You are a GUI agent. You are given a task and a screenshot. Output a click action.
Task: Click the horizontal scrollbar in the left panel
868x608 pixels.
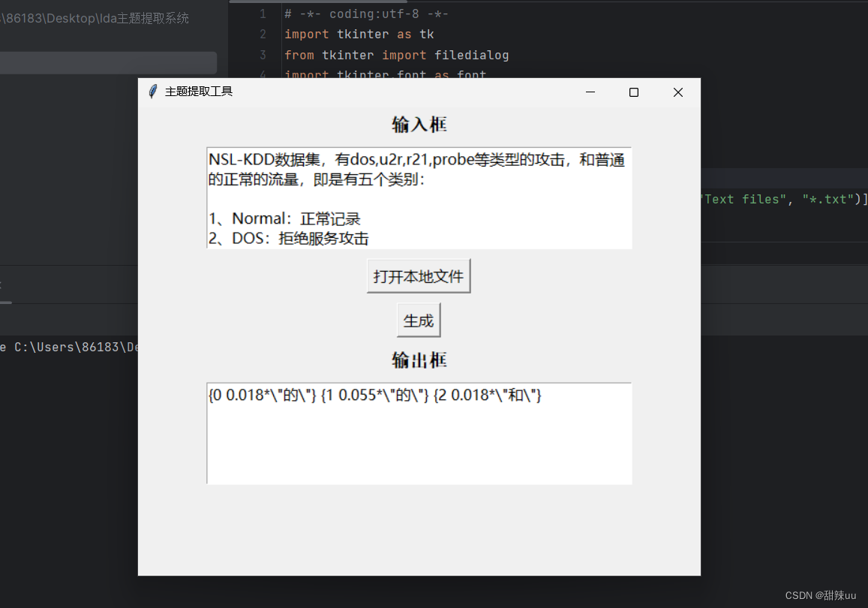pyautogui.click(x=109, y=63)
